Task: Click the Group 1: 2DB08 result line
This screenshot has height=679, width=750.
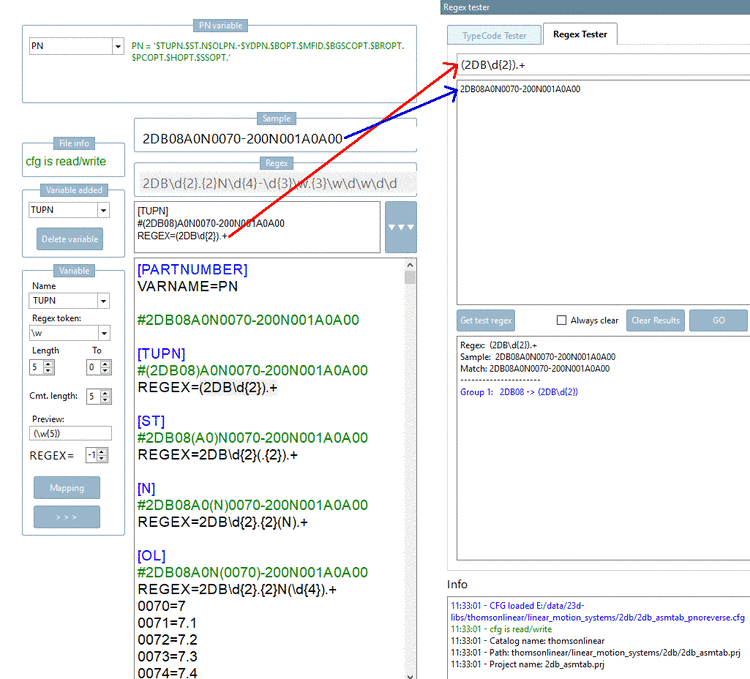Action: [519, 392]
